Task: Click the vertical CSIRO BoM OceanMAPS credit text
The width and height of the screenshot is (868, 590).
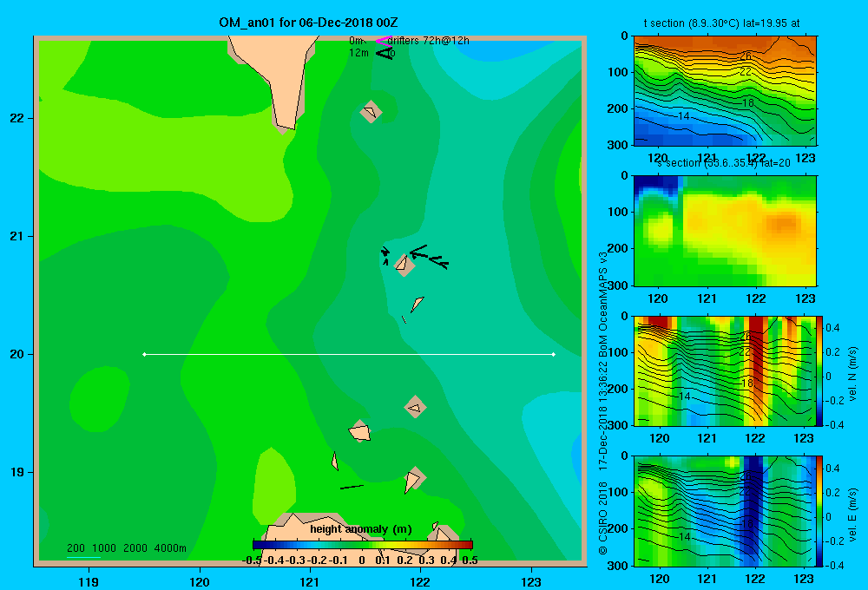Action: [x=603, y=404]
